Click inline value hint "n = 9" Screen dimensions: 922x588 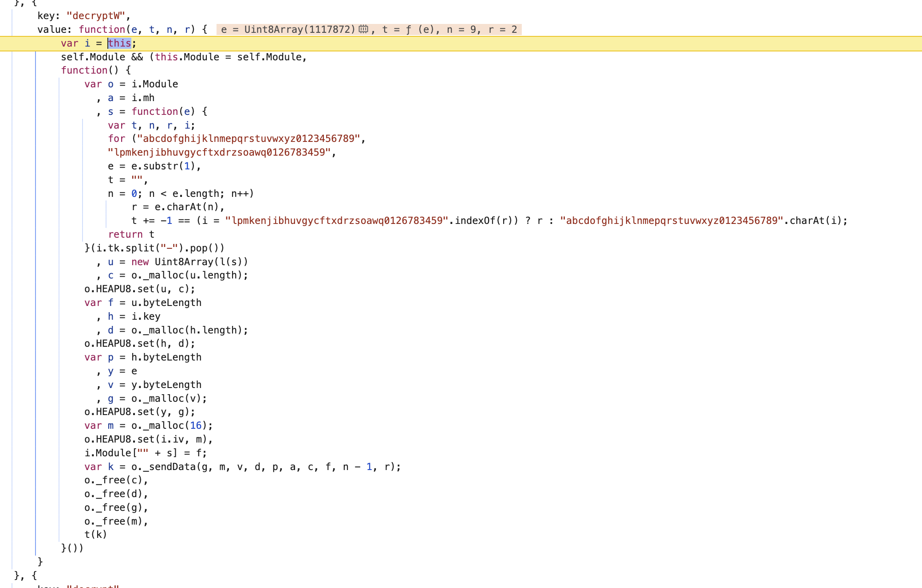tap(461, 29)
